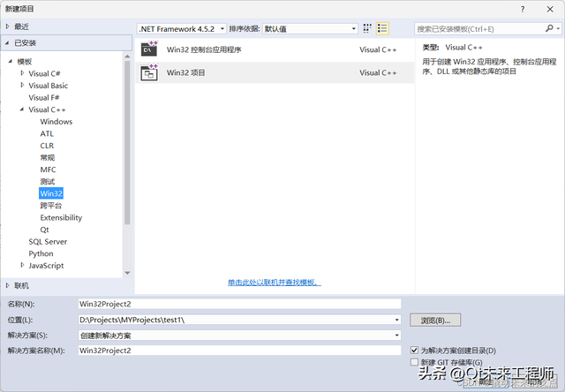This screenshot has height=392, width=565.
Task: Click the Win32 项目 template icon
Action: pos(149,72)
